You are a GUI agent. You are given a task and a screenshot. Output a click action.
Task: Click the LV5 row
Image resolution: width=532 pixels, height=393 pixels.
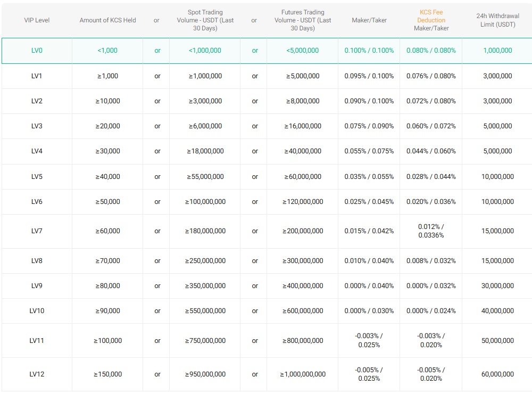[266, 176]
